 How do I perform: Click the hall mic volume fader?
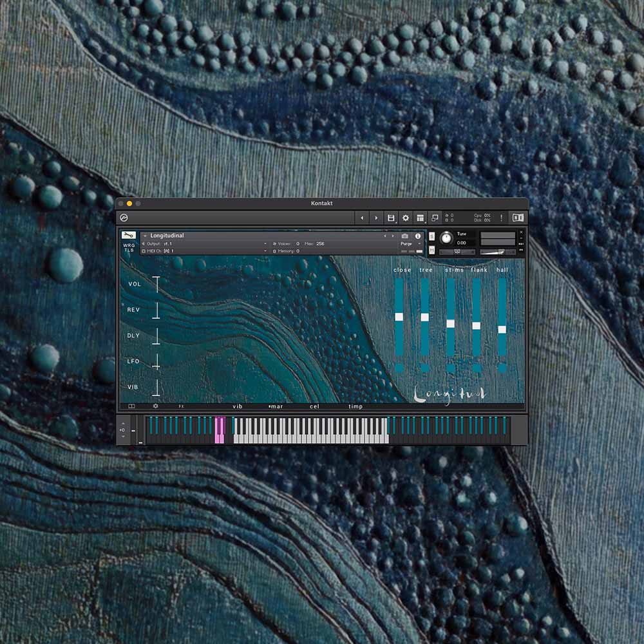[x=500, y=328]
